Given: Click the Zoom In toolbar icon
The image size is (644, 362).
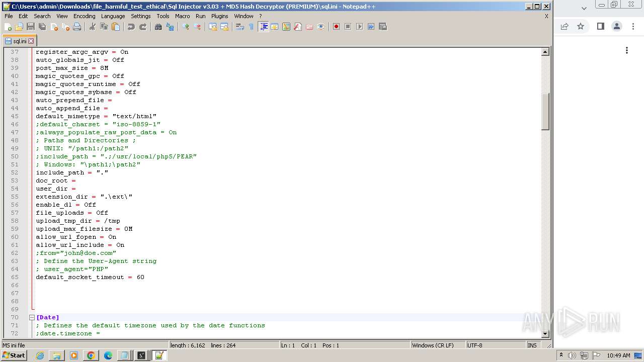Looking at the screenshot, I should (x=186, y=27).
